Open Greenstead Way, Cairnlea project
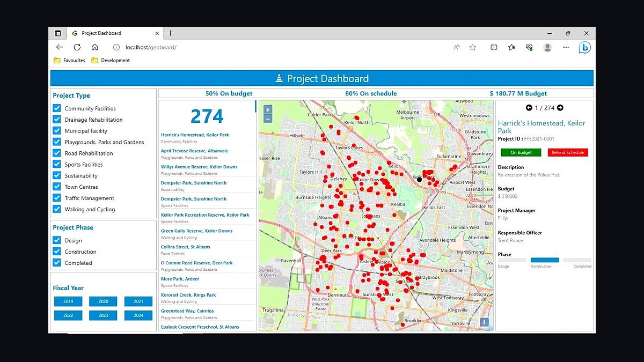Viewport: 644px width, 362px height. tap(187, 311)
